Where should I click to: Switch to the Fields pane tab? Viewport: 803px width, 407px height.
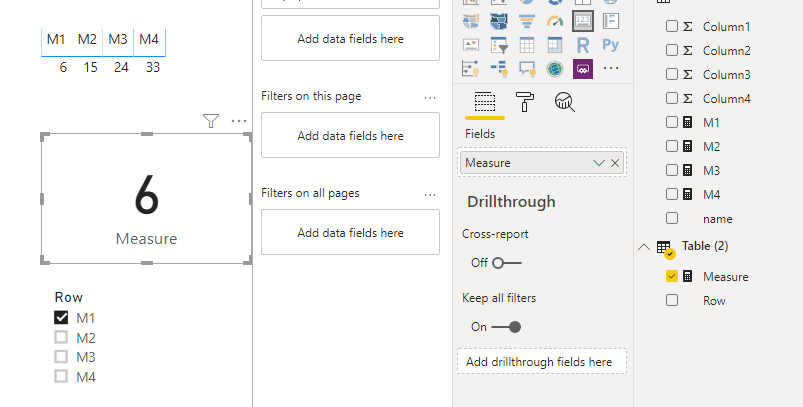click(x=484, y=102)
